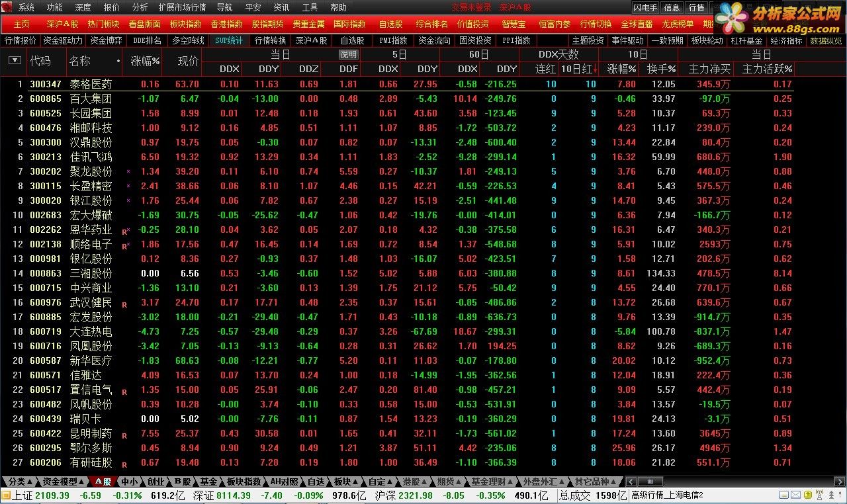Image resolution: width=847 pixels, height=504 pixels.
Task: Switch to the SUP统计 tab
Action: (x=229, y=40)
